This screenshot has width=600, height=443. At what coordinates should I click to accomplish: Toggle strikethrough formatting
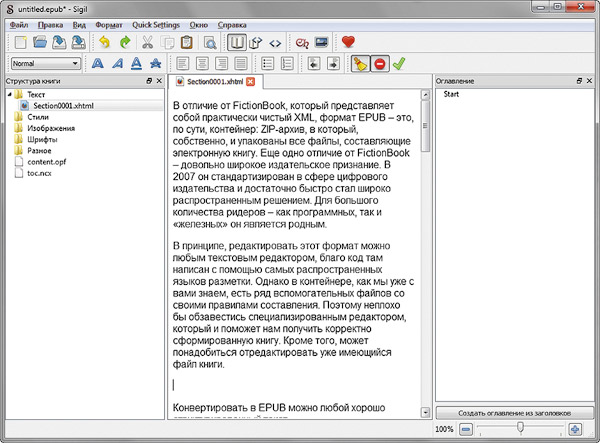click(155, 64)
